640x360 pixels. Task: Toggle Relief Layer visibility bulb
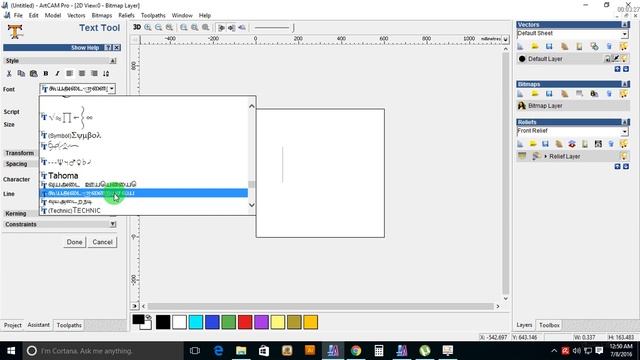(624, 156)
